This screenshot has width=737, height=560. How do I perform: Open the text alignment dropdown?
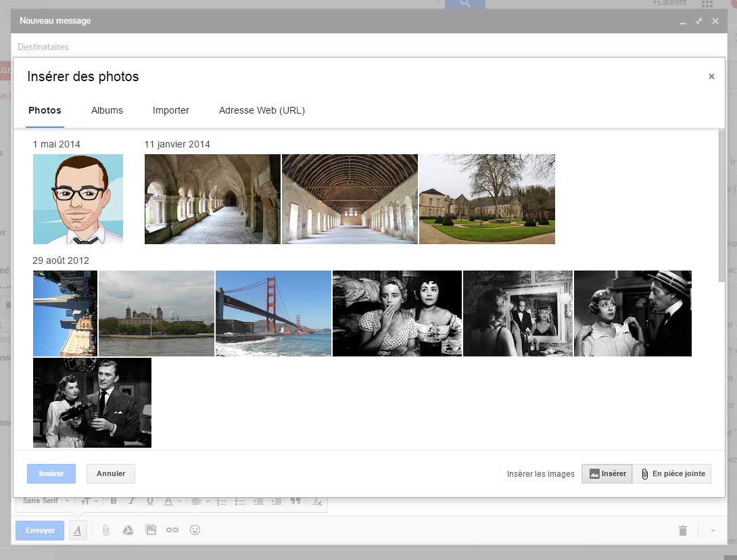200,501
